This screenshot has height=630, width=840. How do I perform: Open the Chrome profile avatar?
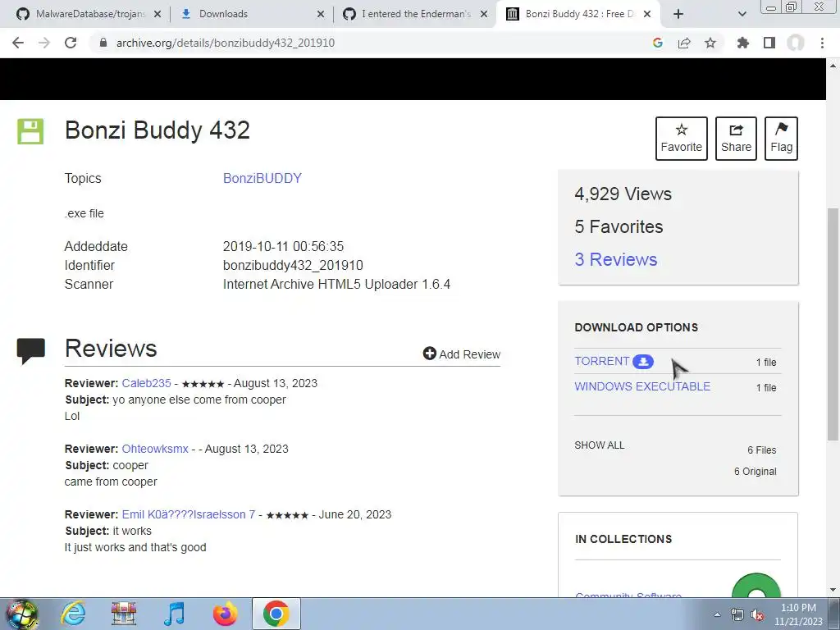pyautogui.click(x=796, y=43)
